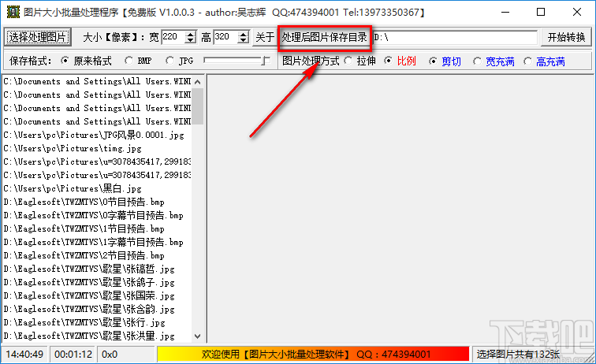This screenshot has width=596, height=364.
Task: Click the 处理后图片保存目录 button
Action: coord(325,37)
